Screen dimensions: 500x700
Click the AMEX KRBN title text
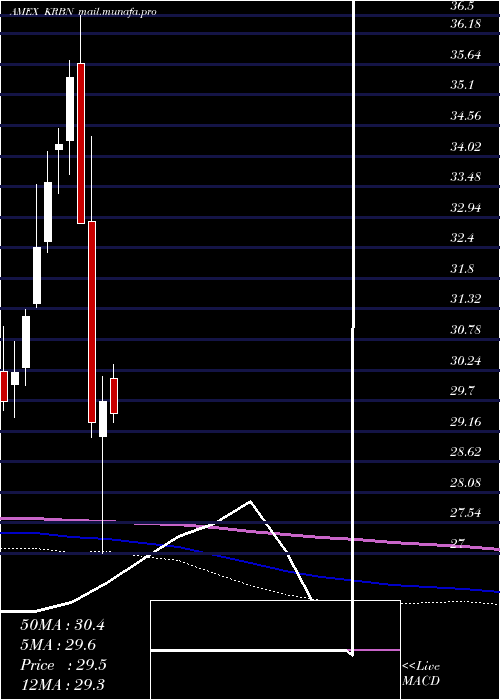[x=42, y=12]
